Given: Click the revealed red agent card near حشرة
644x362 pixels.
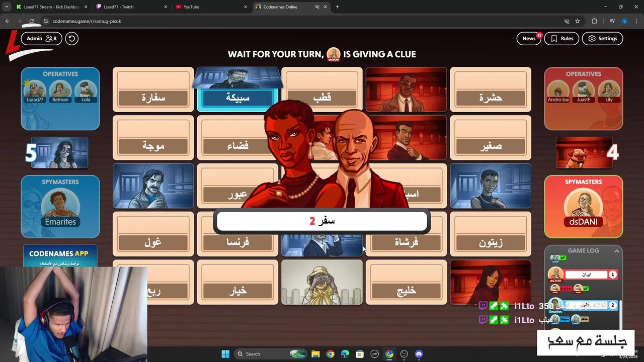Looking at the screenshot, I should click(406, 89).
